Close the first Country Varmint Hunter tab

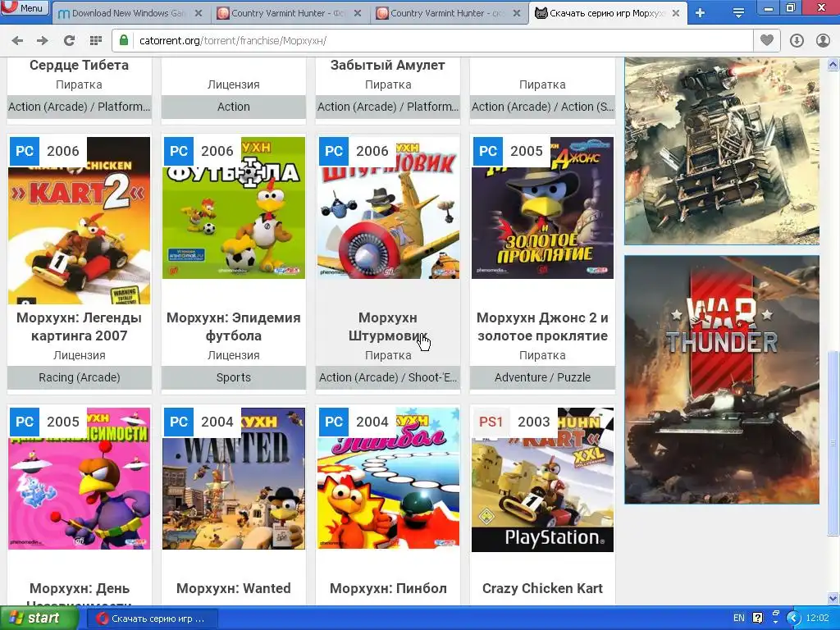click(x=358, y=13)
